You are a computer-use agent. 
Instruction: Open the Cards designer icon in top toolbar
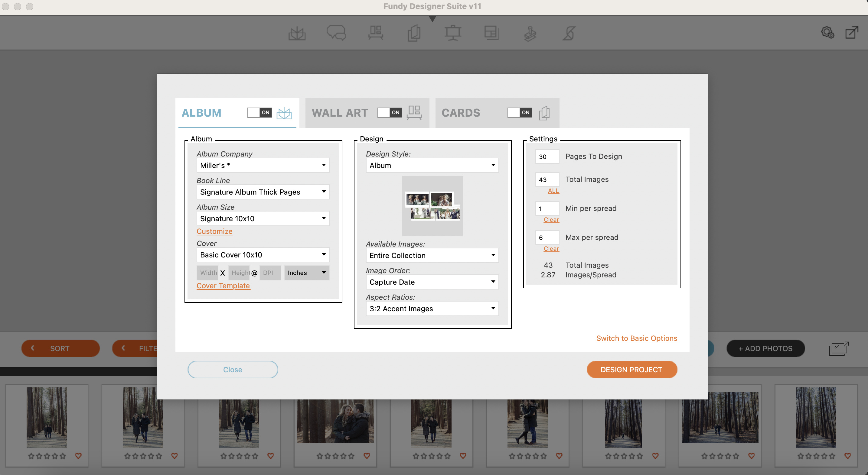[x=414, y=33]
